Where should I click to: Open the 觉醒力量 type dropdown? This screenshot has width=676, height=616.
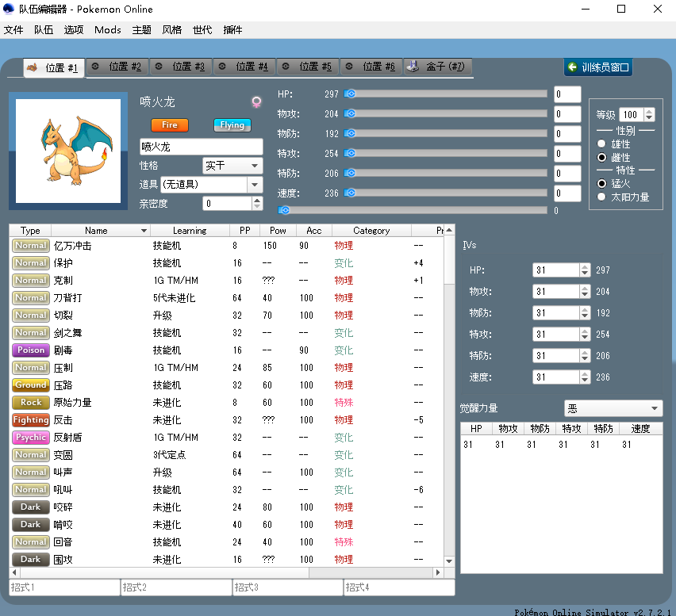click(613, 408)
